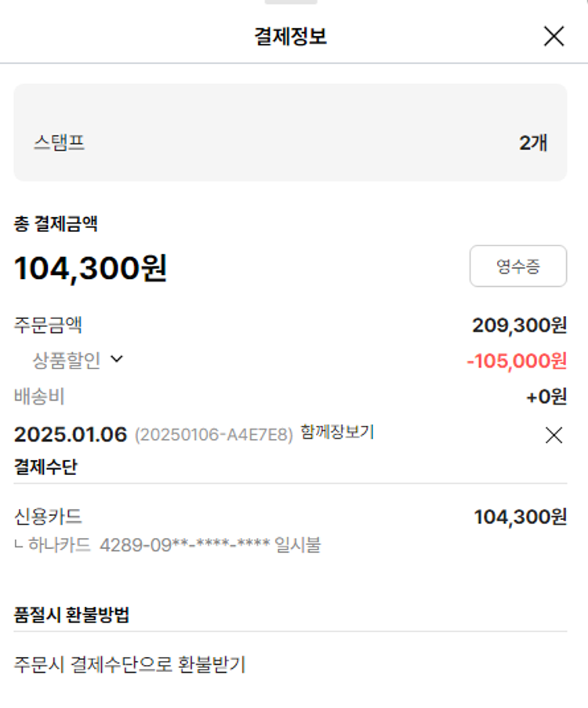
Task: Click the X icon beside the order date
Action: 554,435
